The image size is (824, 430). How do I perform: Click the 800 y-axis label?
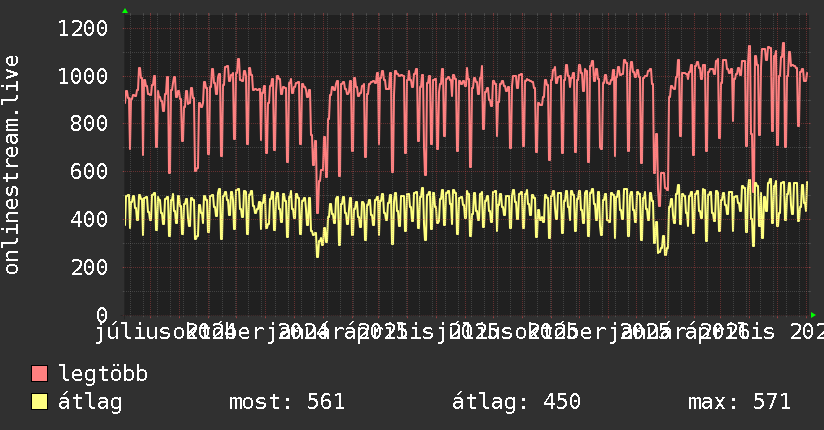tap(89, 124)
